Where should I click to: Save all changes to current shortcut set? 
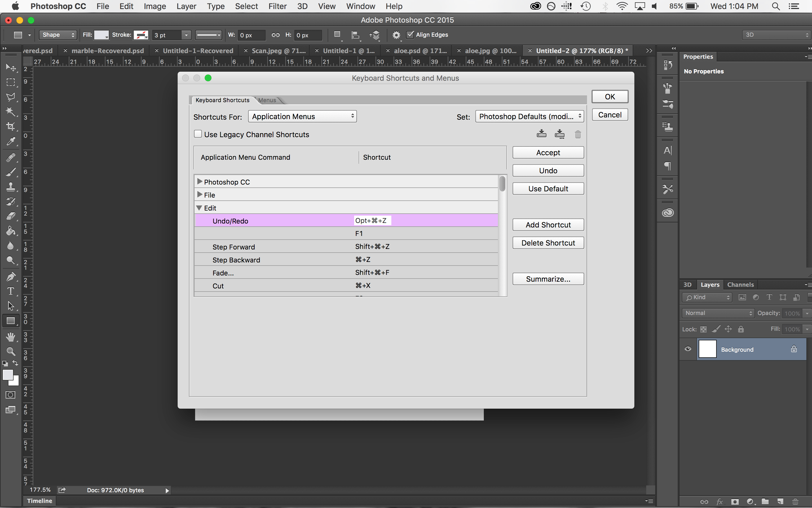[x=541, y=134]
